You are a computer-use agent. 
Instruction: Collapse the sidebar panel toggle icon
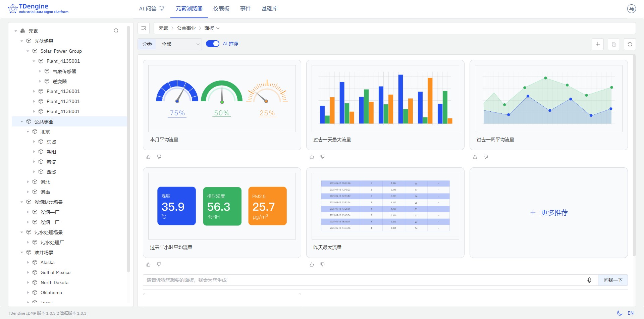point(144,28)
